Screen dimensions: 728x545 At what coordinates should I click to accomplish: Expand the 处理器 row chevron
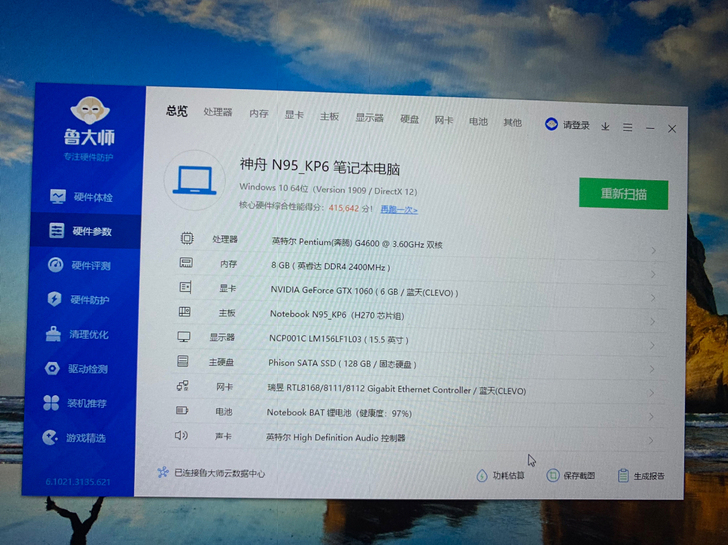[x=654, y=251]
